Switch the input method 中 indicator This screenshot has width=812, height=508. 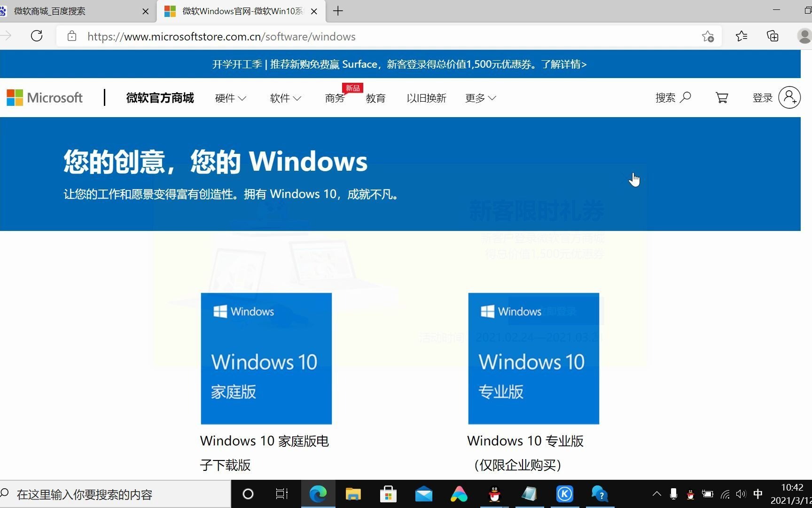click(758, 494)
